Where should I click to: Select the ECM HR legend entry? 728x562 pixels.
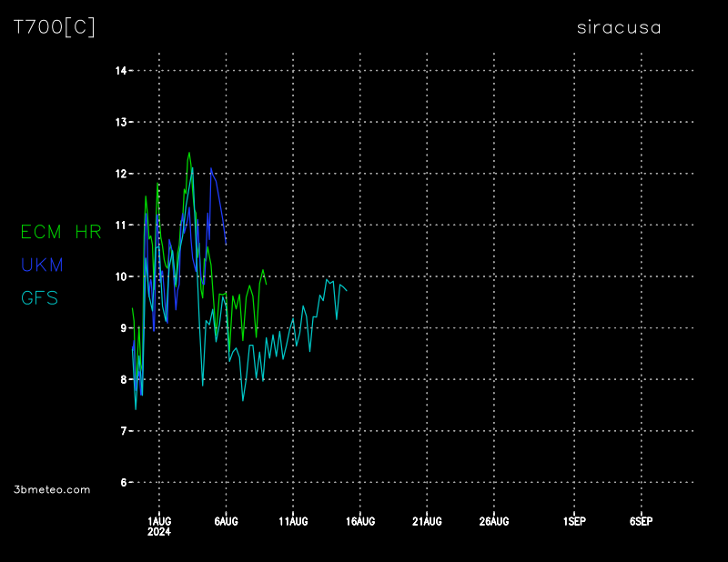pos(61,232)
